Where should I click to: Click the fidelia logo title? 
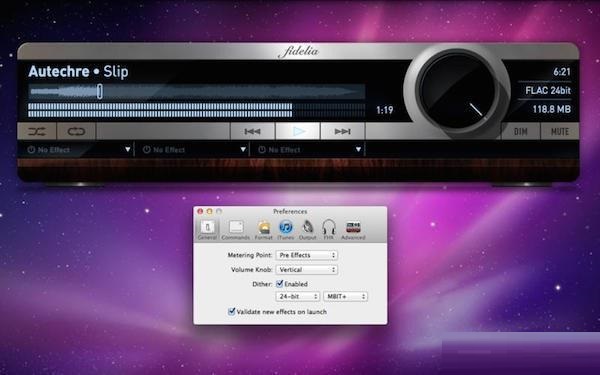[298, 51]
